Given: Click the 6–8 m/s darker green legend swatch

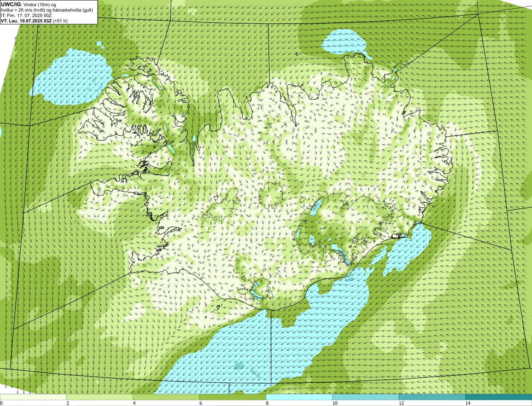Looking at the screenshot, I should click(x=233, y=397).
